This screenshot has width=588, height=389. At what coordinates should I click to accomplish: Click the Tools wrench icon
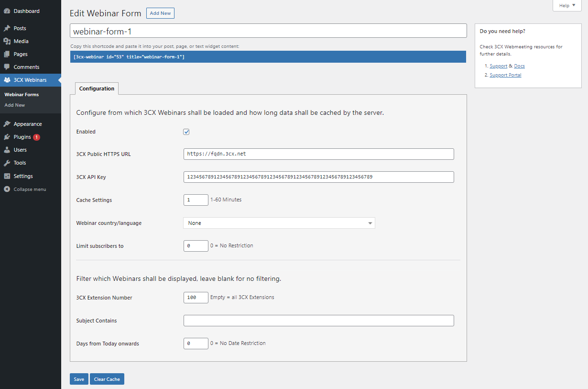[7, 163]
